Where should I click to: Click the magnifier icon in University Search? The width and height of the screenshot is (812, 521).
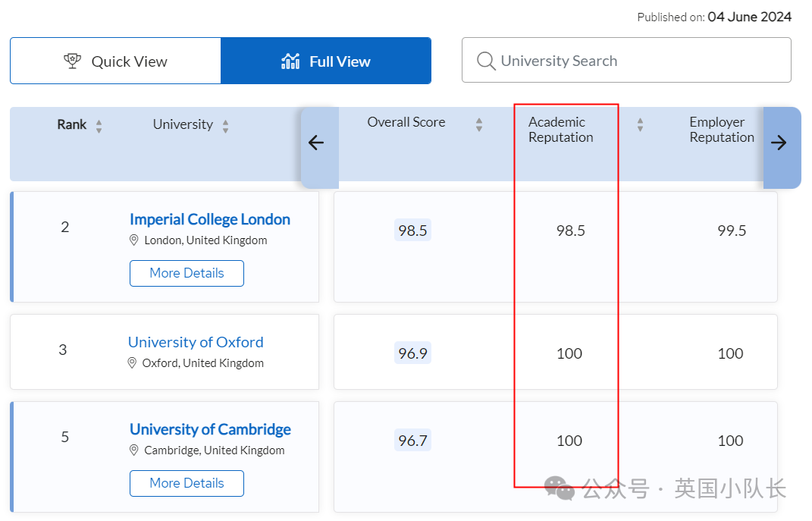tap(486, 61)
